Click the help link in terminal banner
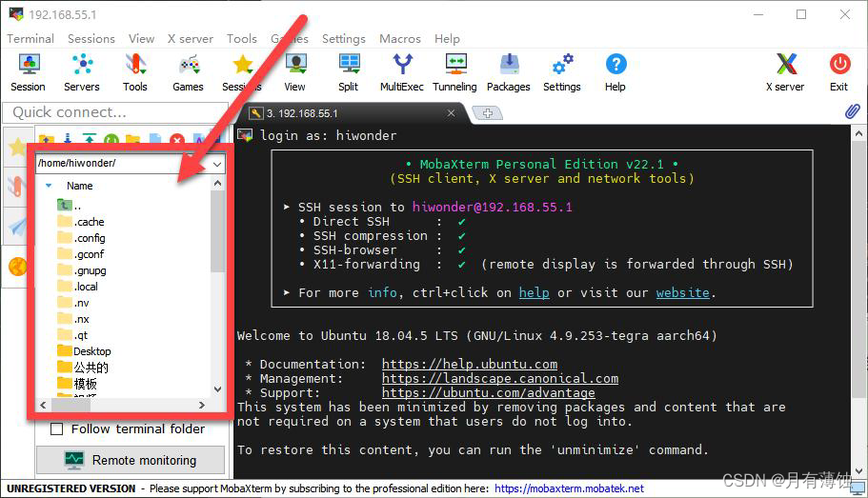Image resolution: width=868 pixels, height=498 pixels. (535, 292)
